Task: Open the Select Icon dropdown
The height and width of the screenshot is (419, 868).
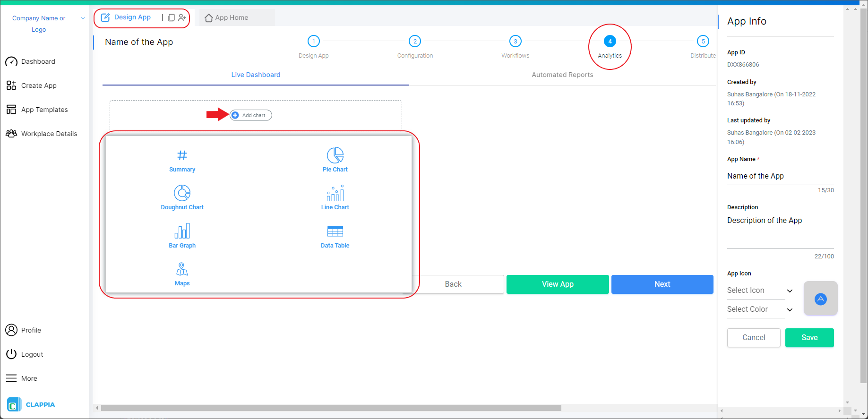Action: tap(760, 291)
